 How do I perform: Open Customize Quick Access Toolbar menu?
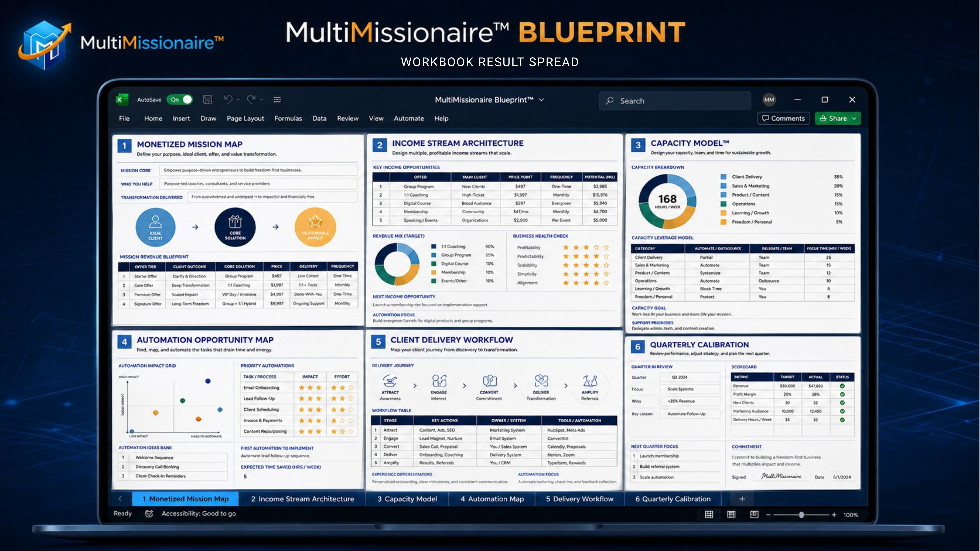[277, 100]
